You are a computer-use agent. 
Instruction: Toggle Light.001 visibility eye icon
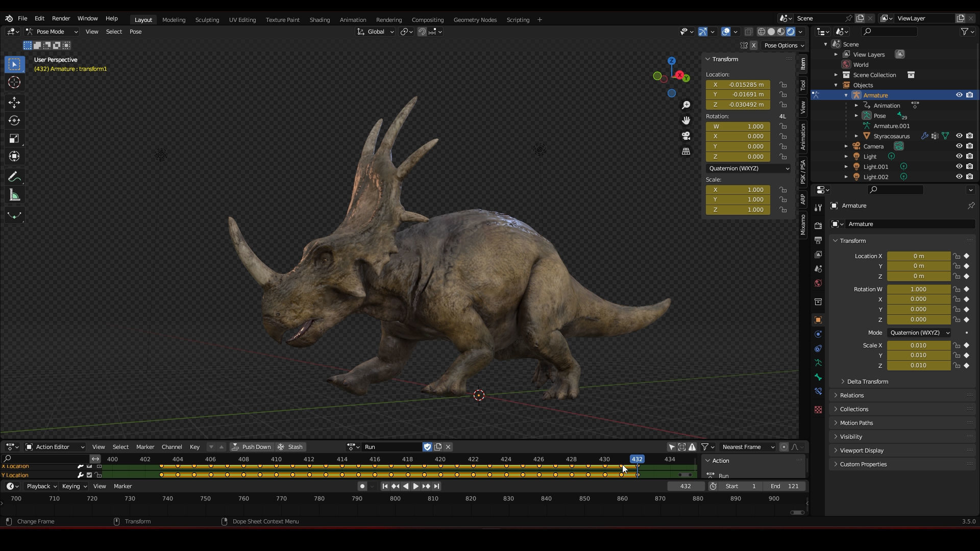tap(959, 167)
